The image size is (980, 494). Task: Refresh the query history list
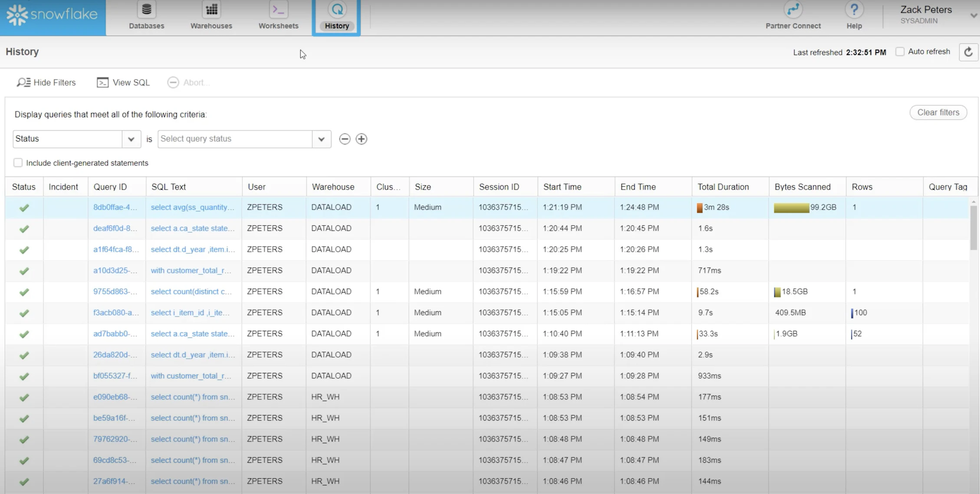pos(968,52)
